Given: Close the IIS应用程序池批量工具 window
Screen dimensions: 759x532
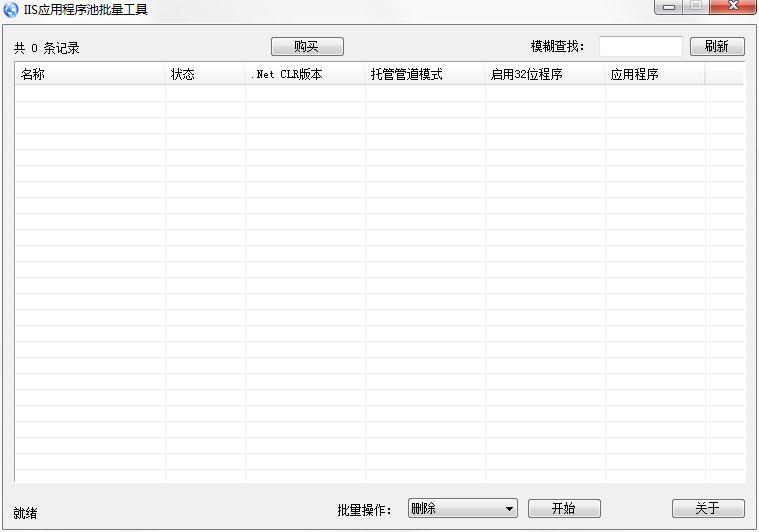Looking at the screenshot, I should [x=733, y=7].
